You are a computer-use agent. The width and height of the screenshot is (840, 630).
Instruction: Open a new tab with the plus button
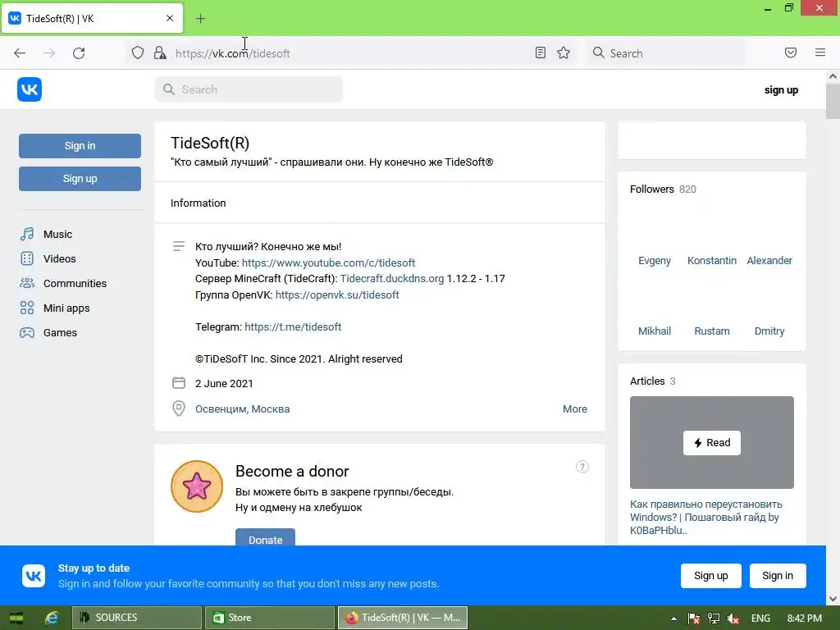[200, 19]
